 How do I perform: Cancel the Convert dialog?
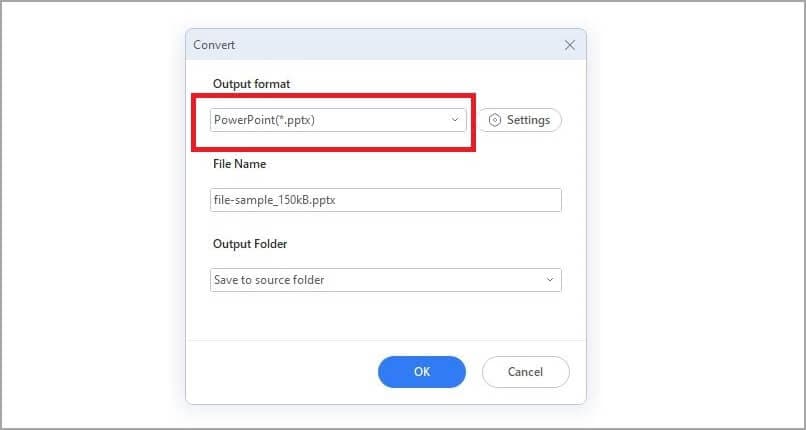click(525, 371)
